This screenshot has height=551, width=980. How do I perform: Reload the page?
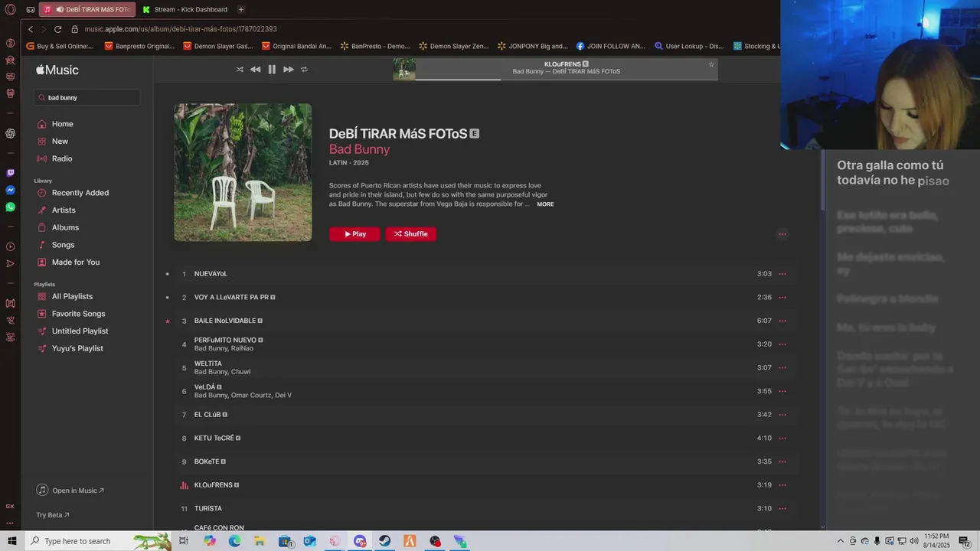pos(57,29)
